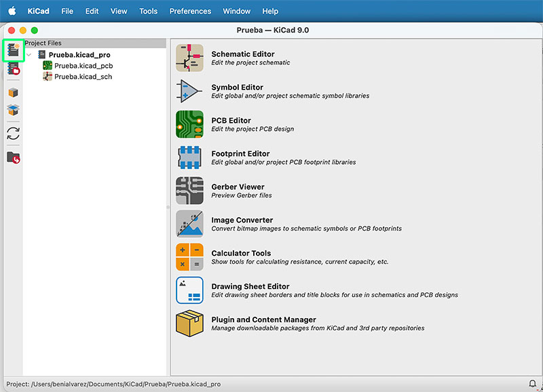Click the Refresh project tree icon
543x392 pixels.
13,134
